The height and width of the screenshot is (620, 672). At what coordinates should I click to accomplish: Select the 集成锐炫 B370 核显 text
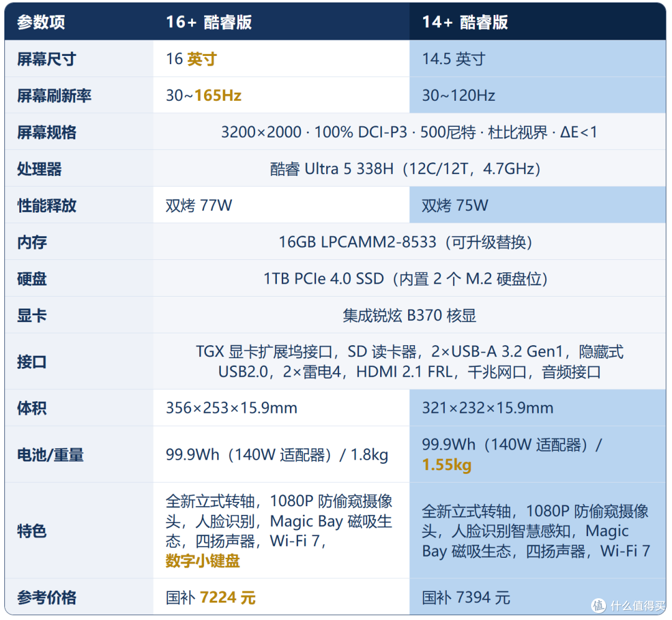tap(409, 316)
